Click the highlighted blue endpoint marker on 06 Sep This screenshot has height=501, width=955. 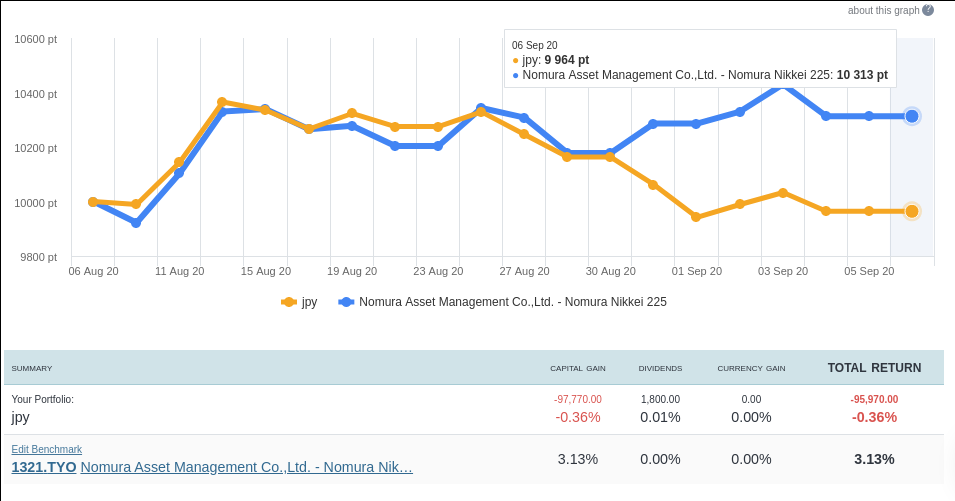coord(911,116)
